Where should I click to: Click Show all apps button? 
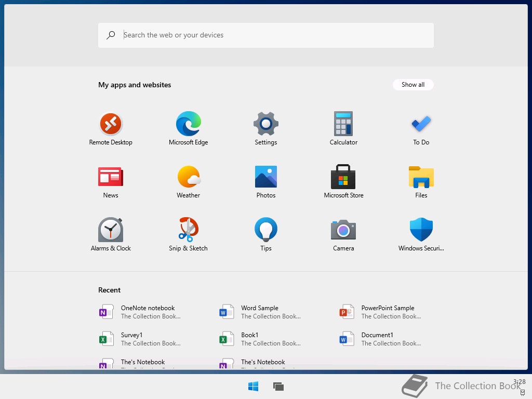coord(413,85)
